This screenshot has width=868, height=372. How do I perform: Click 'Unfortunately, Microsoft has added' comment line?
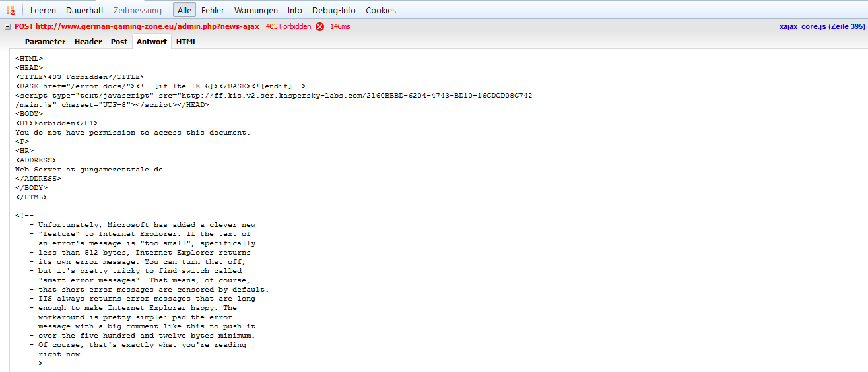pos(142,225)
